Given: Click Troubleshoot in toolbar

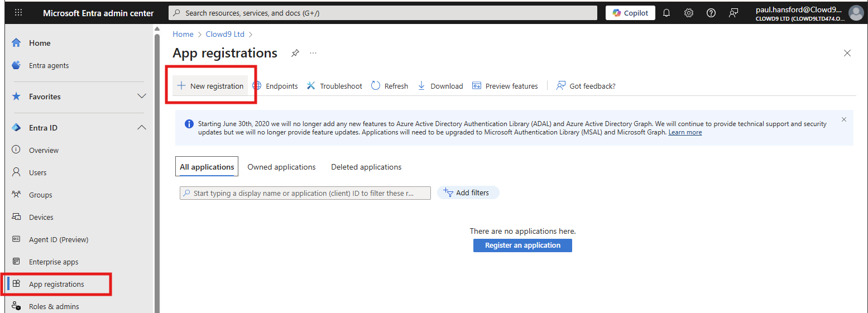Looking at the screenshot, I should [334, 86].
